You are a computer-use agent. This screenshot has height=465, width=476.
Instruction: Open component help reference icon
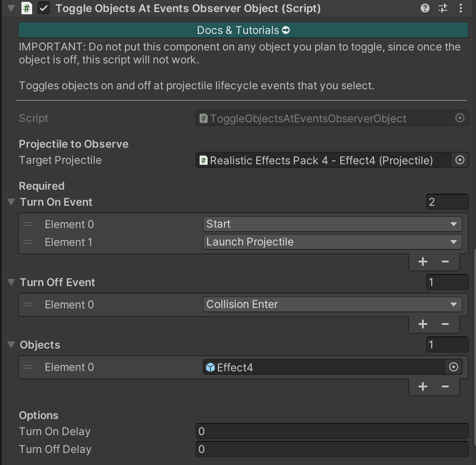(425, 8)
